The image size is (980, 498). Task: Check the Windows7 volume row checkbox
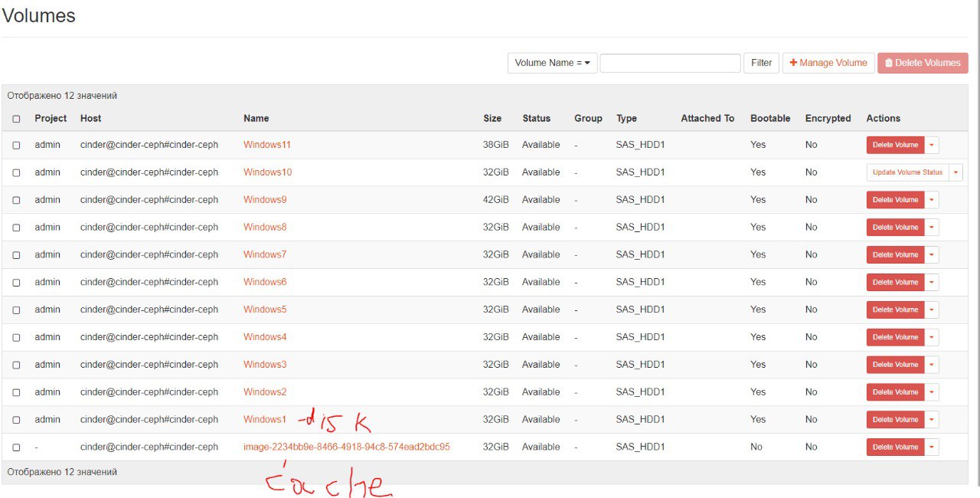click(16, 255)
